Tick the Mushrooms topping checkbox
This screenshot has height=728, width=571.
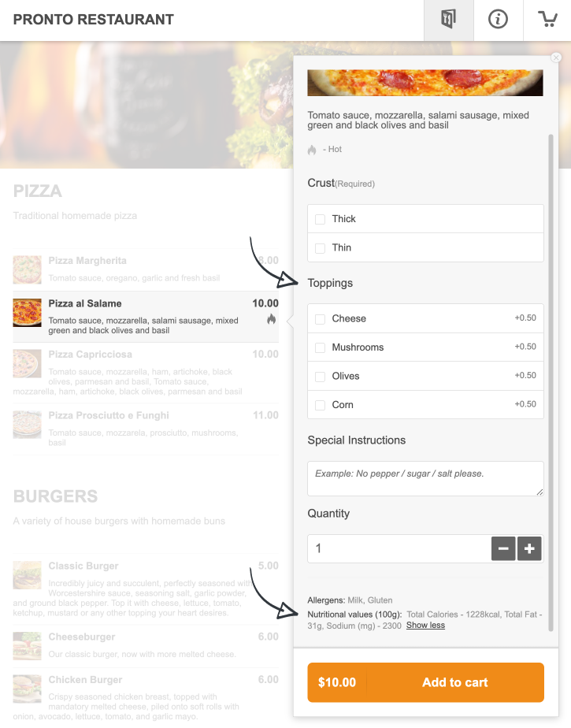[320, 347]
